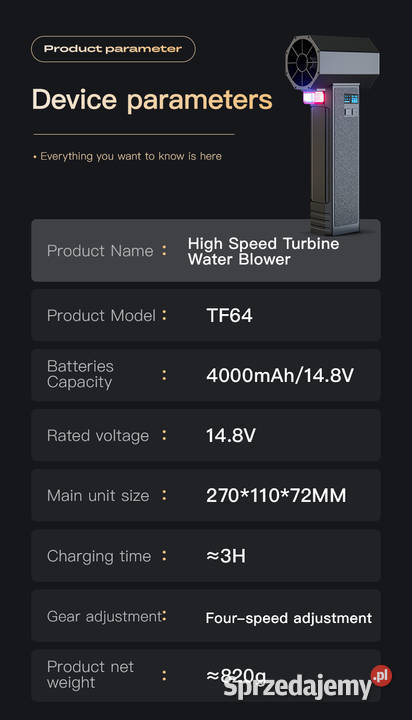Click the Four-speed adjustment value

[288, 618]
